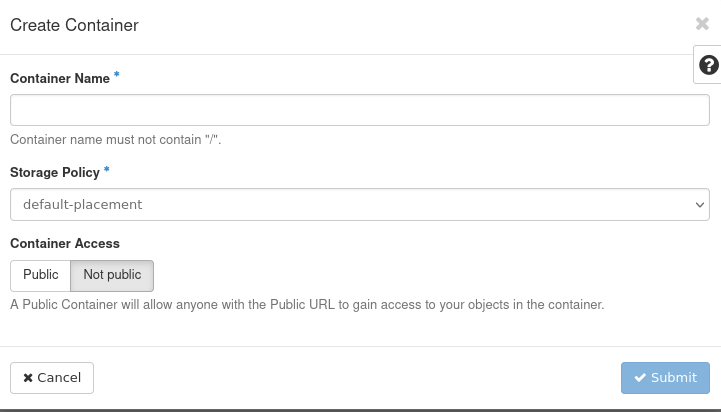Click the asterisk beside Container Name

click(x=117, y=76)
